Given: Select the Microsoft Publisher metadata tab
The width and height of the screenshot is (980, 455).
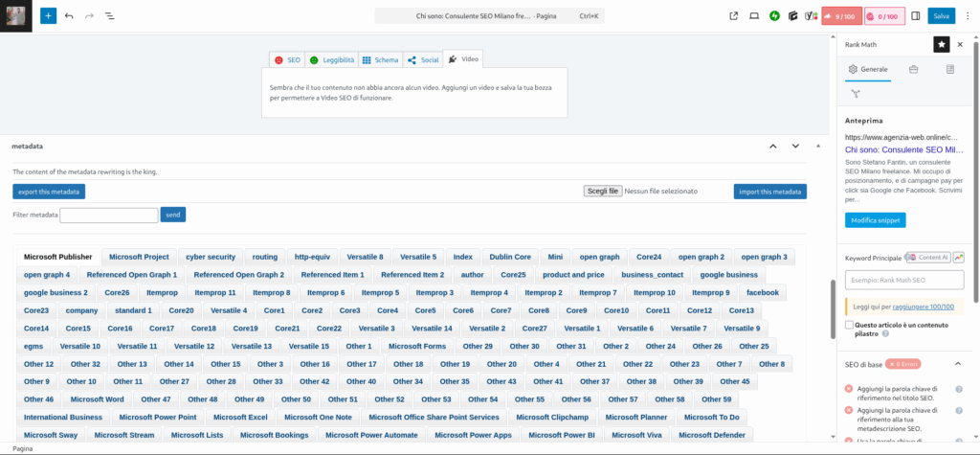Looking at the screenshot, I should [58, 257].
